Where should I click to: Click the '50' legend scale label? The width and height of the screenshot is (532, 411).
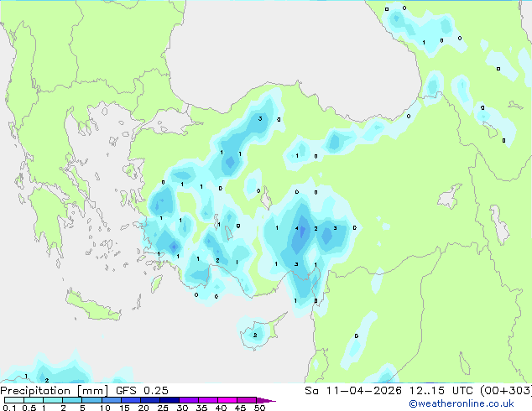pyautogui.click(x=259, y=408)
